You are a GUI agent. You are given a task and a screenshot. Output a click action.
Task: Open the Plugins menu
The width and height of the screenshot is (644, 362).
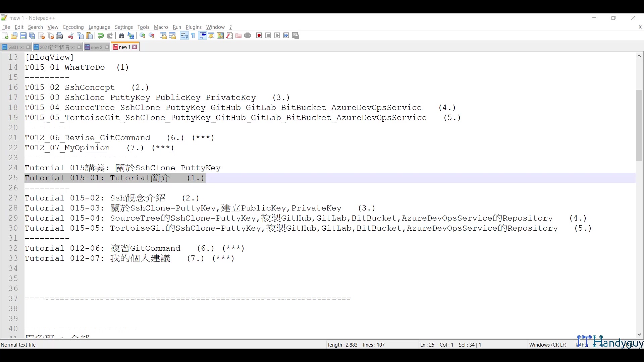194,27
